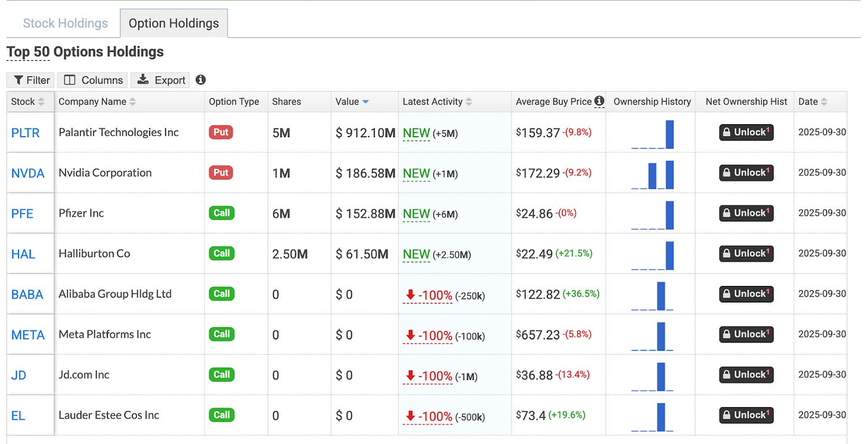Click the Call badge for JD
This screenshot has height=444, width=868.
pos(222,374)
